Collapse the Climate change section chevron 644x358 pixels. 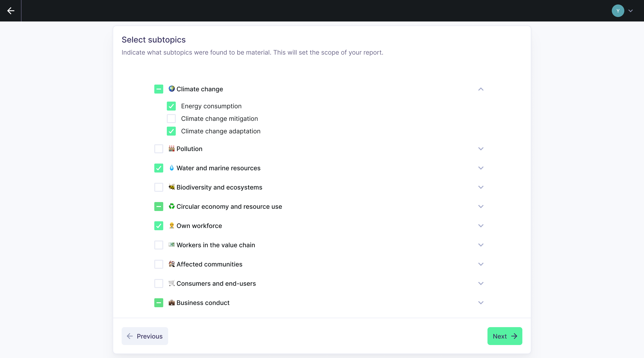click(481, 89)
